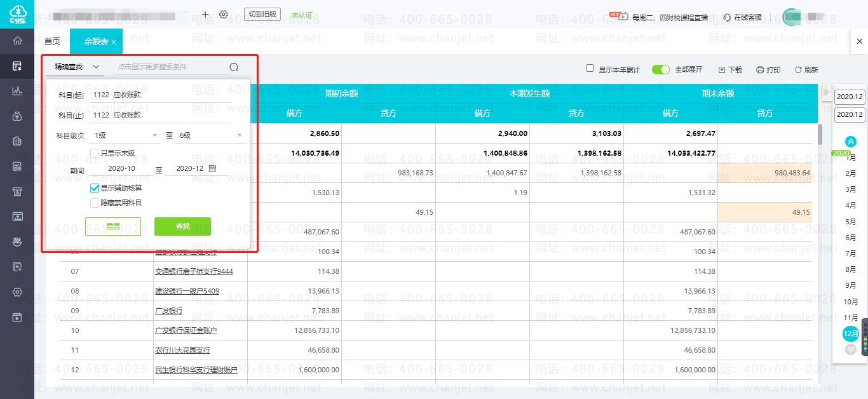Screen dimensions: 868x399
Task: Open the document-with-chart icon in sidebar
Action: (x=17, y=166)
